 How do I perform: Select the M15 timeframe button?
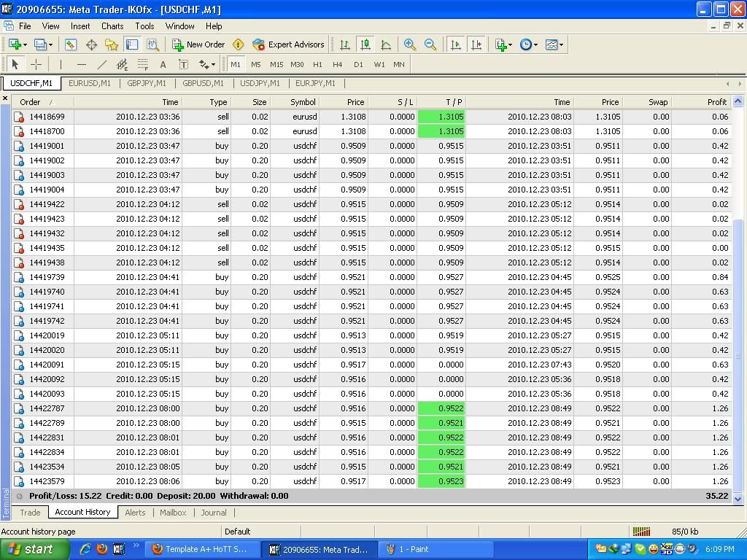276,64
